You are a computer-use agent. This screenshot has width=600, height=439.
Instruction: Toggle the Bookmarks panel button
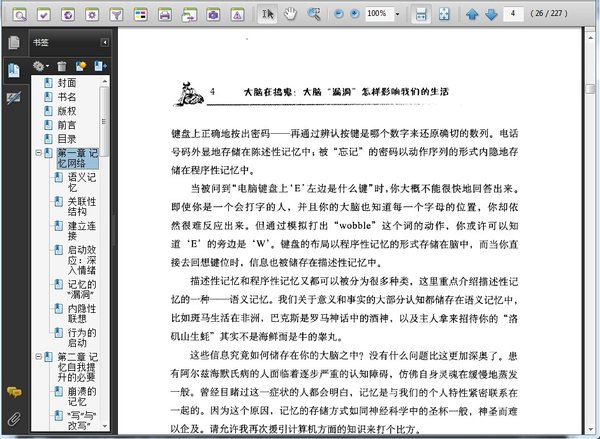14,70
